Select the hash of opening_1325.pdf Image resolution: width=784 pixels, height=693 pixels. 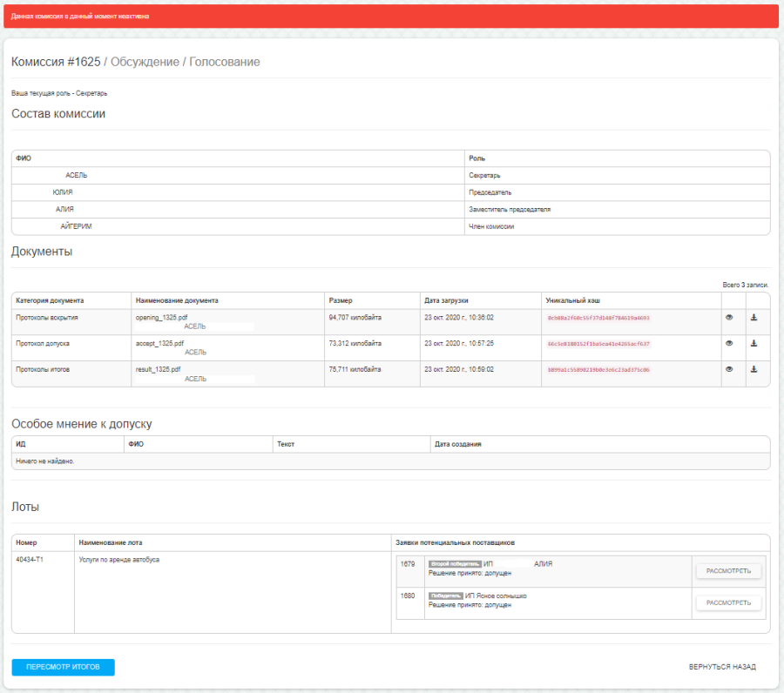pos(598,319)
